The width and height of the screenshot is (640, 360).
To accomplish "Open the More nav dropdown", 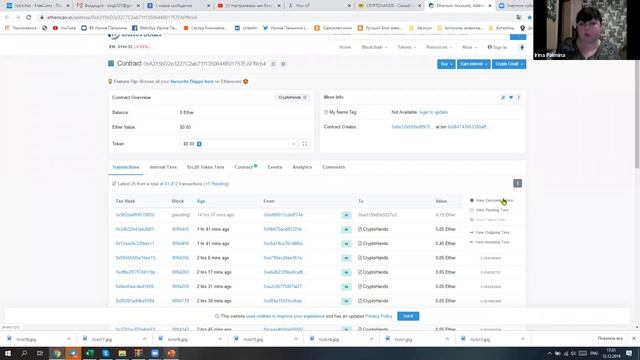I will click(x=469, y=47).
